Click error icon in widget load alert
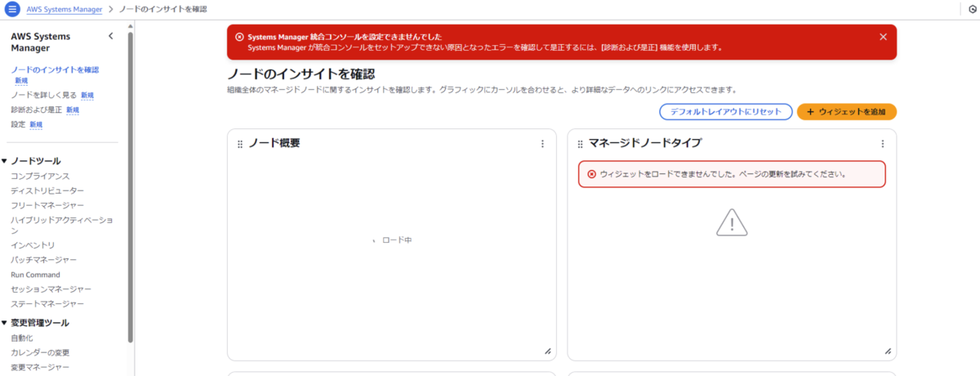 592,174
